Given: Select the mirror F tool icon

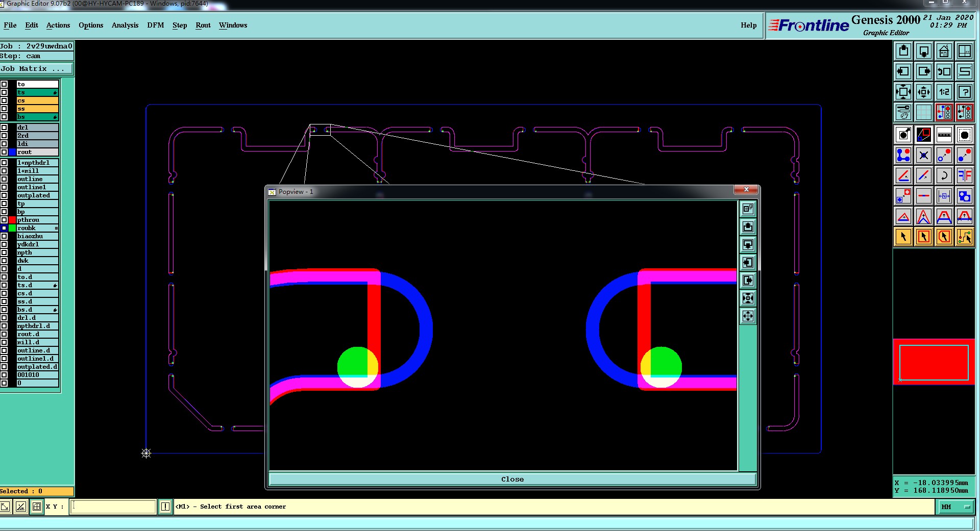Looking at the screenshot, I should (965, 176).
